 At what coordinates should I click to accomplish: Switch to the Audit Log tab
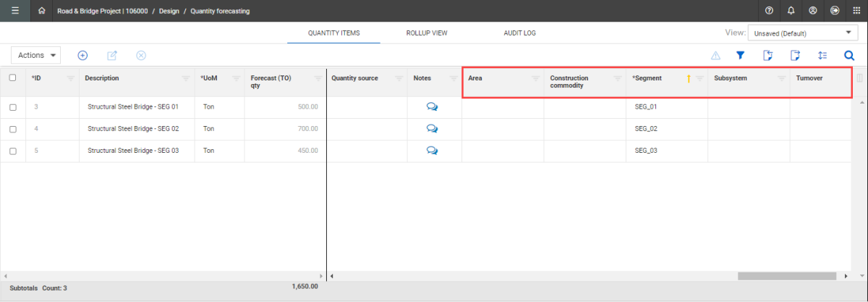[519, 33]
